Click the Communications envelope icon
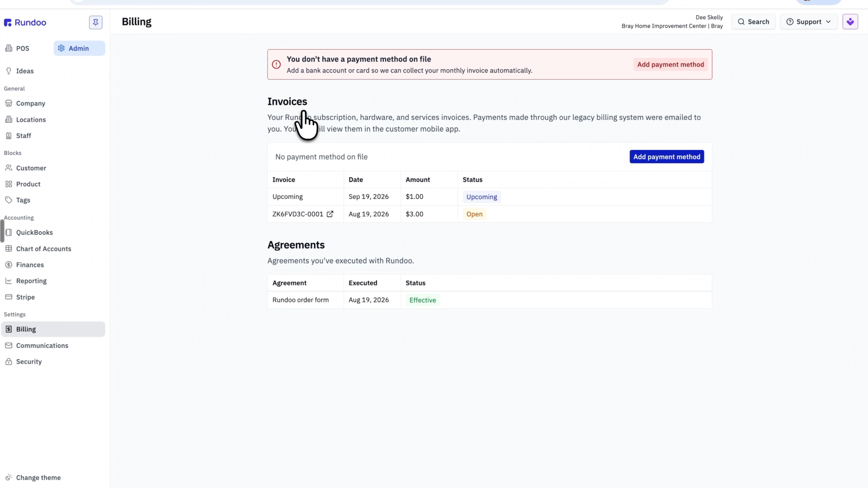 pyautogui.click(x=9, y=346)
